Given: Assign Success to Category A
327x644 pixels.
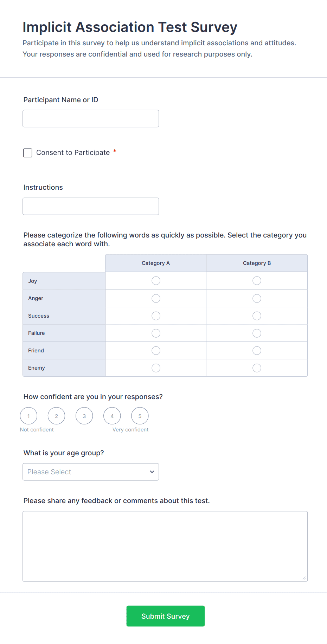Looking at the screenshot, I should pyautogui.click(x=156, y=316).
